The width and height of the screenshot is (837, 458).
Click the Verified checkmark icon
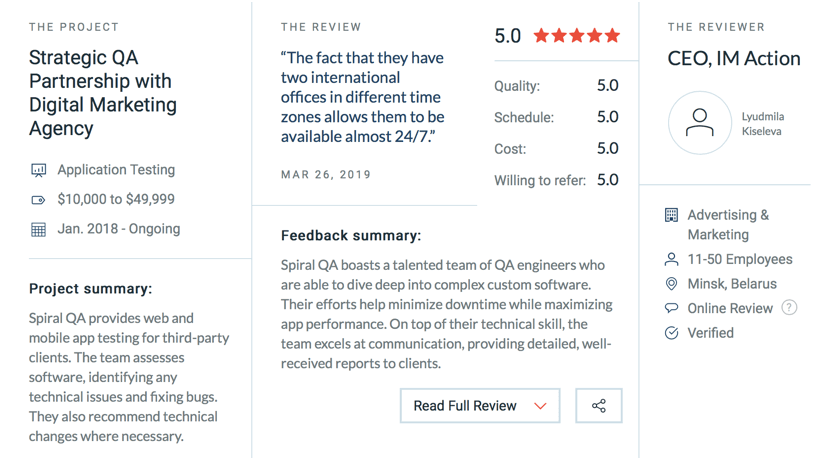(x=671, y=333)
